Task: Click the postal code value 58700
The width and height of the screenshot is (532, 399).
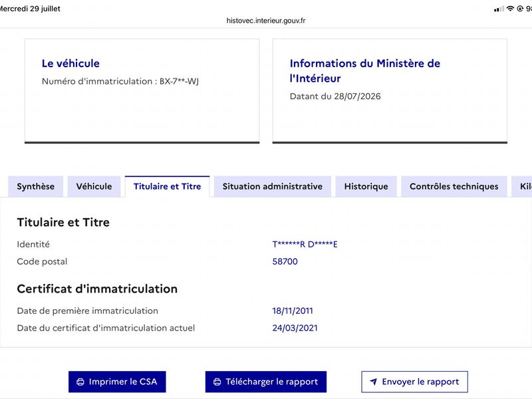Action: tap(285, 261)
